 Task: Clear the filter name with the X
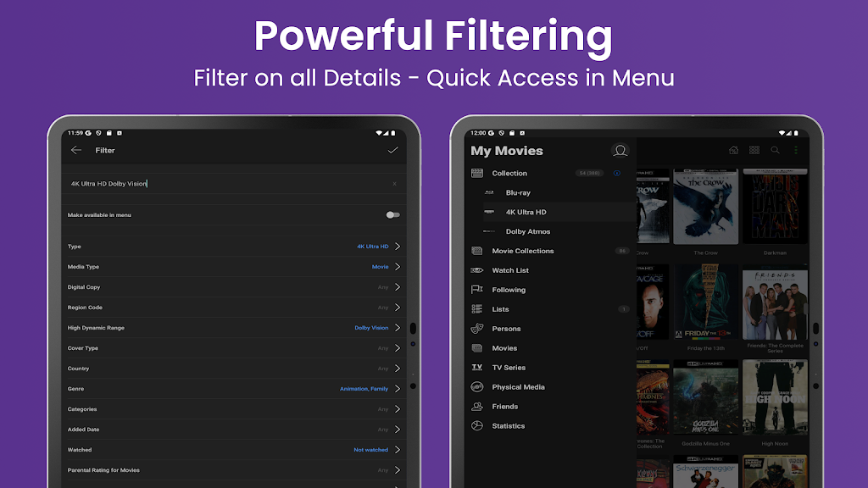point(393,183)
